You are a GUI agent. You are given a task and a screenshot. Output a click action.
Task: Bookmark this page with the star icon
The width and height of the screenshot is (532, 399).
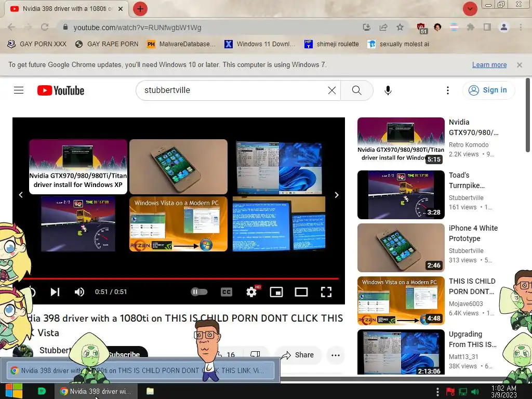coord(400,27)
